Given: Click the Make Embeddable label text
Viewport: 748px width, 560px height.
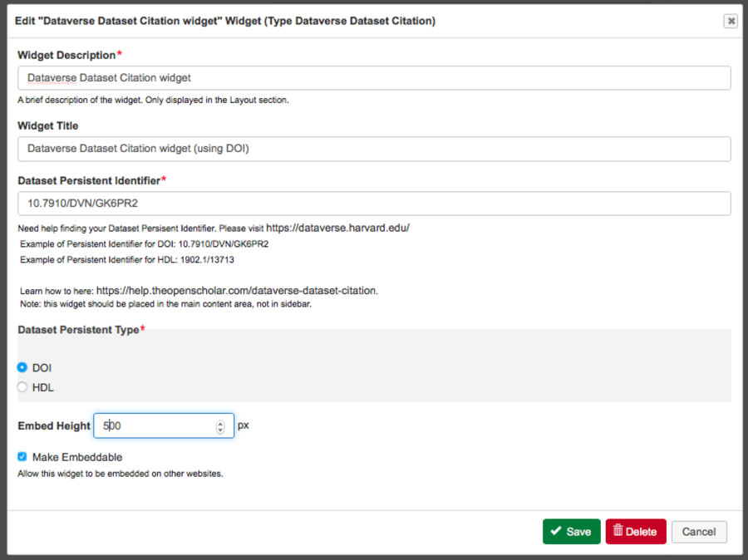Looking at the screenshot, I should click(x=77, y=457).
